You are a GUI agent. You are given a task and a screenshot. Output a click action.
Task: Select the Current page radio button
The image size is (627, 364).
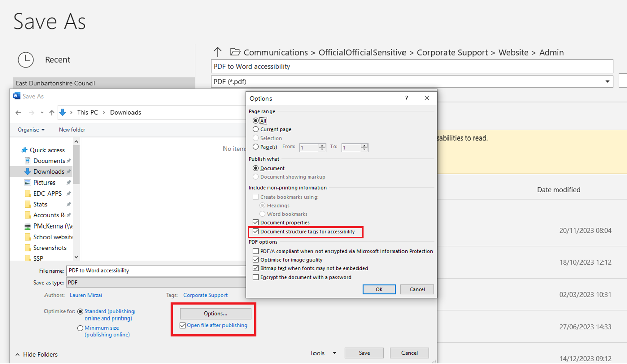256,129
